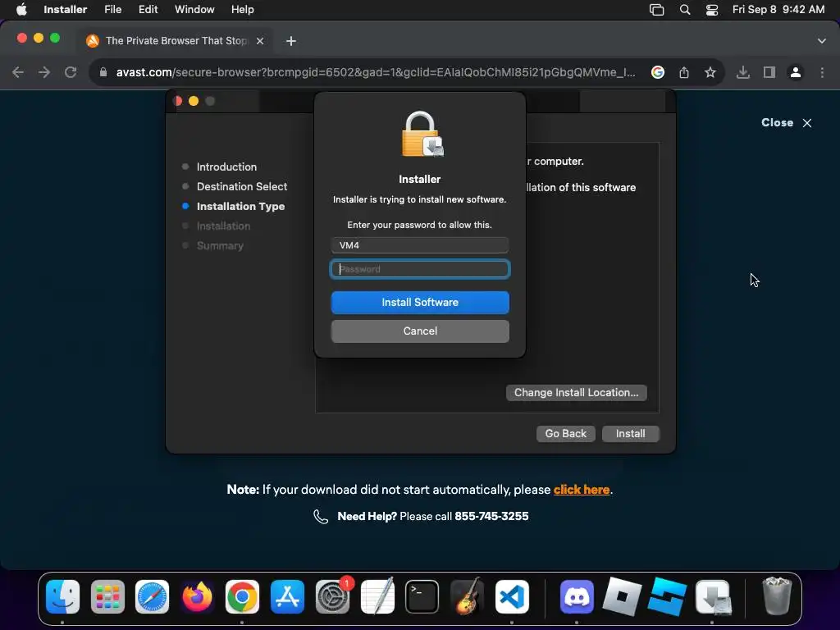Open the File menu
The height and width of the screenshot is (630, 840).
[x=113, y=10]
